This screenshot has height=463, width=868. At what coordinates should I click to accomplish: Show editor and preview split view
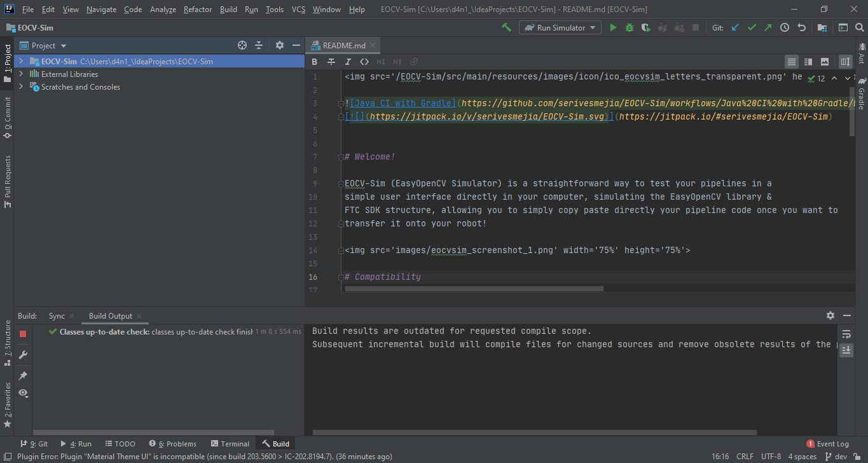[808, 62]
